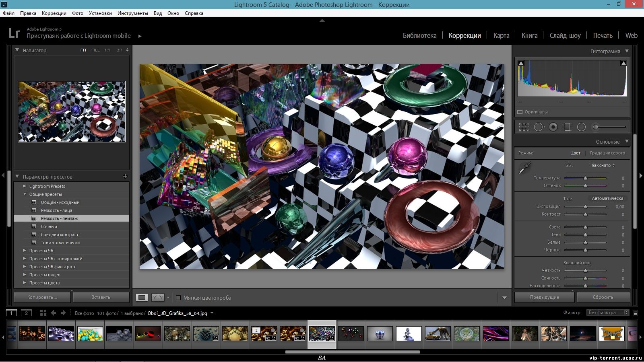Image resolution: width=644 pixels, height=362 pixels.
Task: Expand the Пресеты ЧБ folder
Action: [x=25, y=251]
